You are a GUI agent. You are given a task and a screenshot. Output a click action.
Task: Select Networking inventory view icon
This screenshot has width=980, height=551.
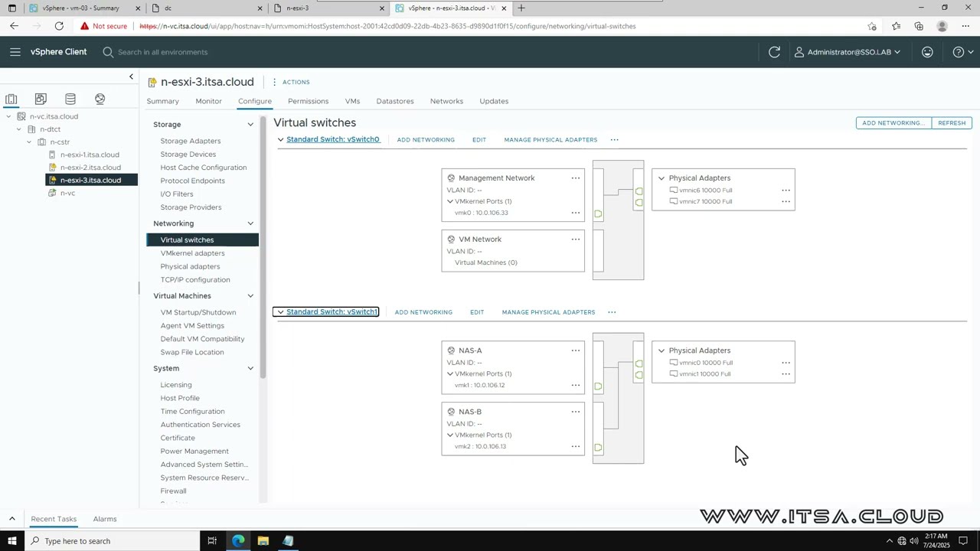click(x=100, y=99)
